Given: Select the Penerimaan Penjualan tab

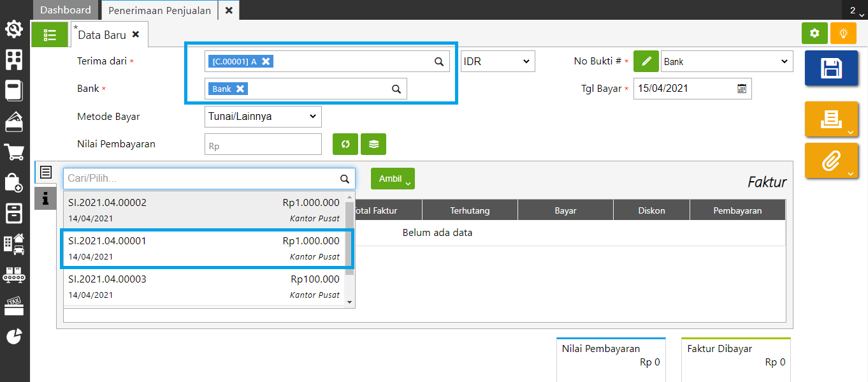Looking at the screenshot, I should pyautogui.click(x=159, y=10).
